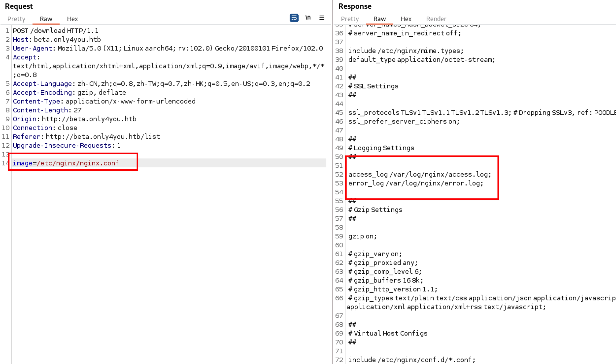
Task: Switch Request view to Pretty tab
Action: (16, 19)
